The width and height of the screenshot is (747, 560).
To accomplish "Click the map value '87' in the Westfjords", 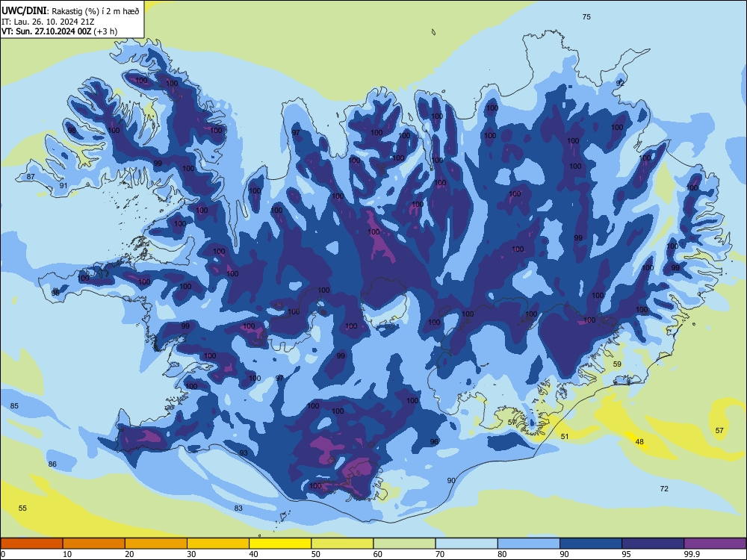I will [x=31, y=177].
